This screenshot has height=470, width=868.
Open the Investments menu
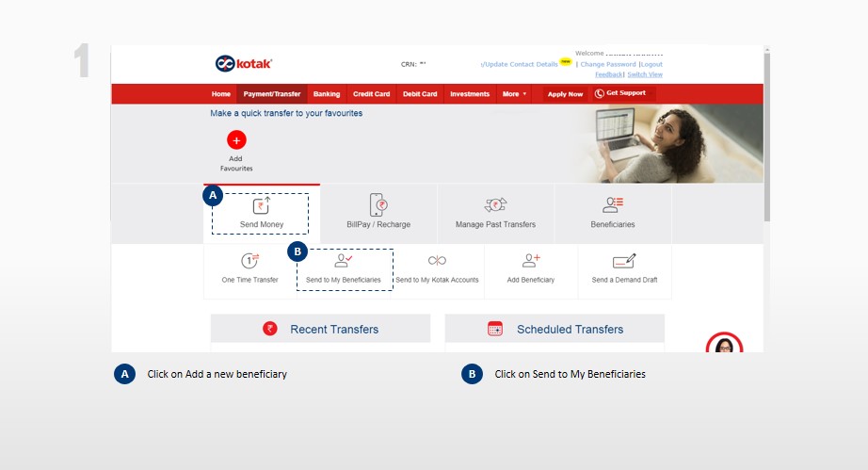click(470, 94)
